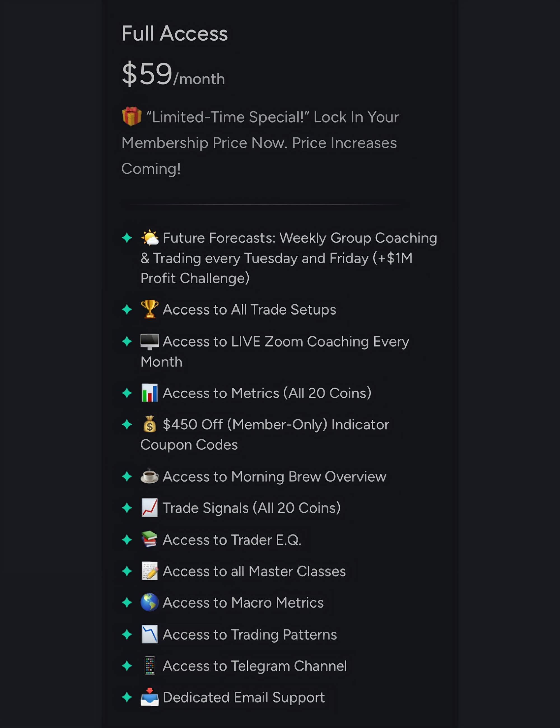Viewport: 560px width, 728px height.
Task: Click the gift box emoji icon
Action: pos(132,116)
